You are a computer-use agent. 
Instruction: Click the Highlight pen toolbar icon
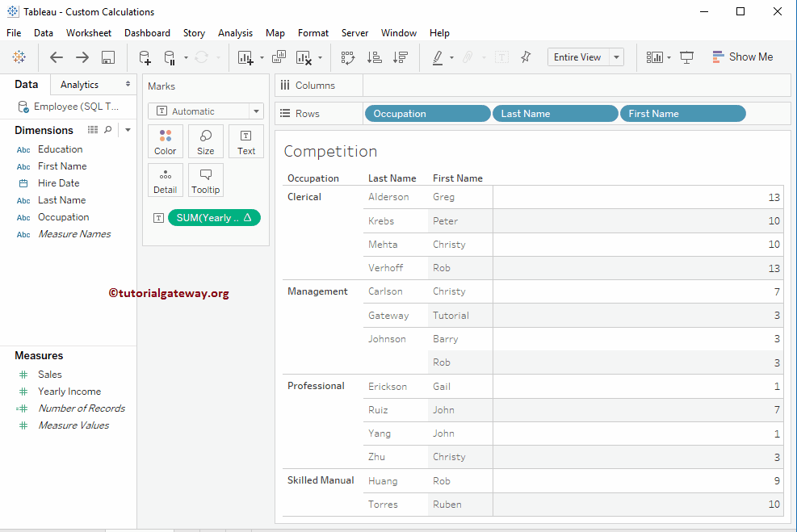[439, 57]
